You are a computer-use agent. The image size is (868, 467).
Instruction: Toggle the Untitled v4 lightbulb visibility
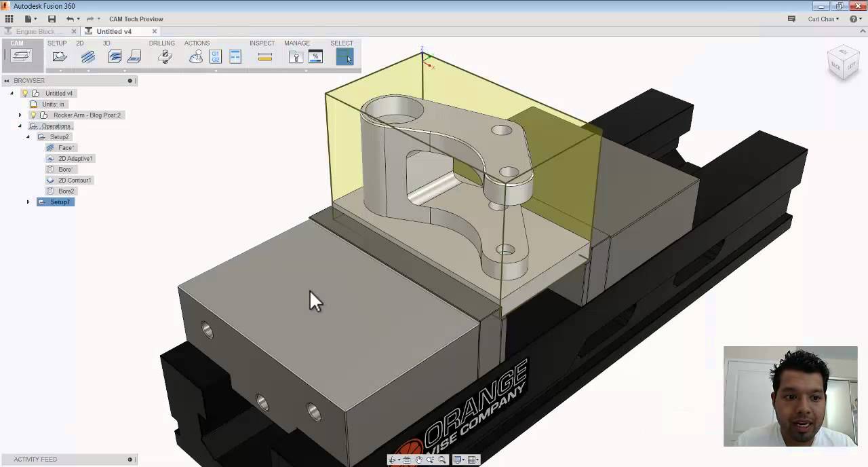point(25,93)
